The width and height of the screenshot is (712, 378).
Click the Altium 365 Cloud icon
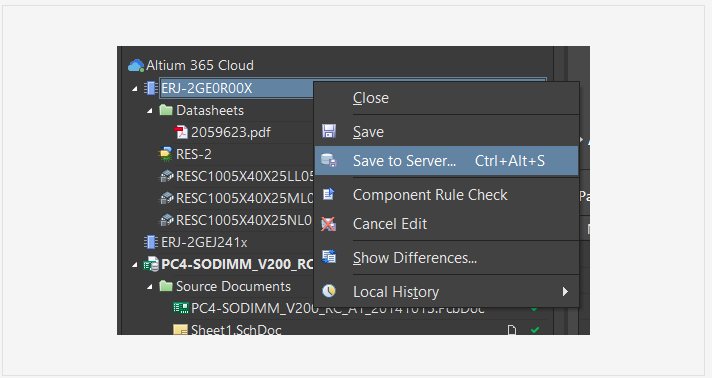136,65
